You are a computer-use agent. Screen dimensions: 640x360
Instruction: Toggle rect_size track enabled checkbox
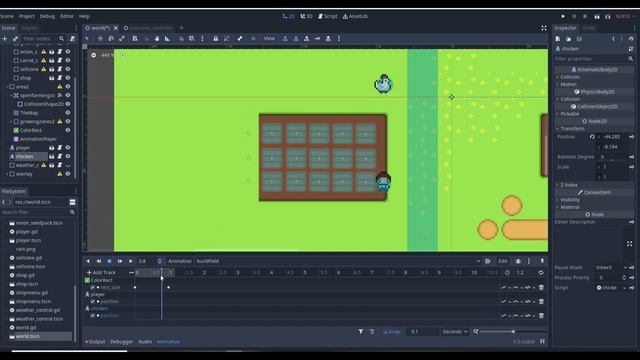(x=93, y=287)
